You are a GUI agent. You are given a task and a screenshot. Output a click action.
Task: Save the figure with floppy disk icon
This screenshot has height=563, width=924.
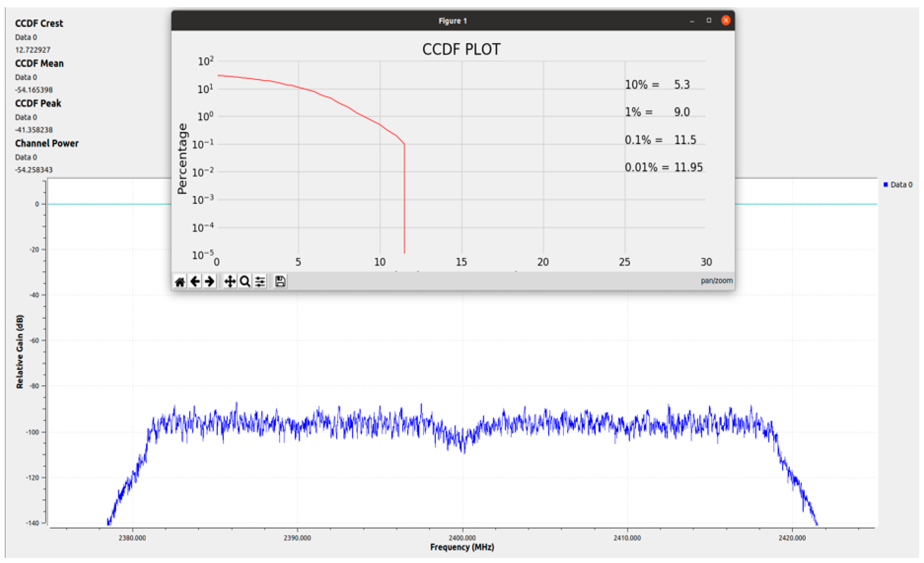(x=280, y=281)
